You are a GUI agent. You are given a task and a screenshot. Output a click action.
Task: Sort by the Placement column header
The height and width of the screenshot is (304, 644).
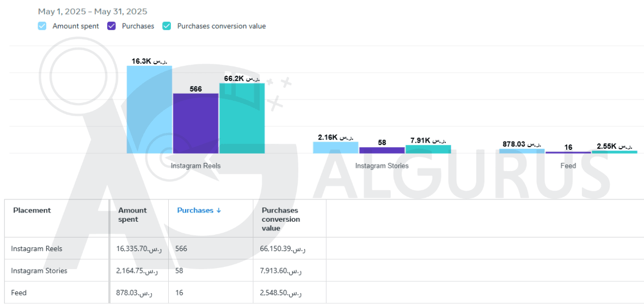(32, 210)
